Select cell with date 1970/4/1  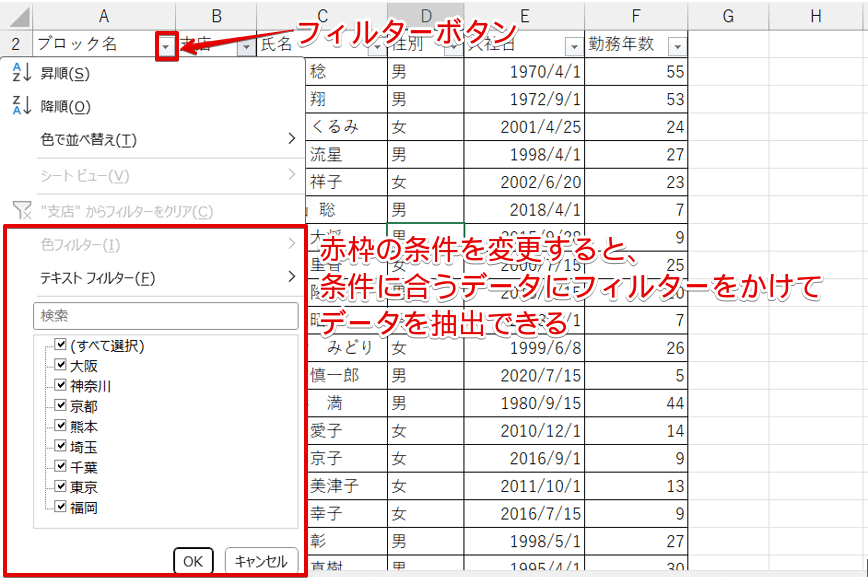[x=525, y=72]
